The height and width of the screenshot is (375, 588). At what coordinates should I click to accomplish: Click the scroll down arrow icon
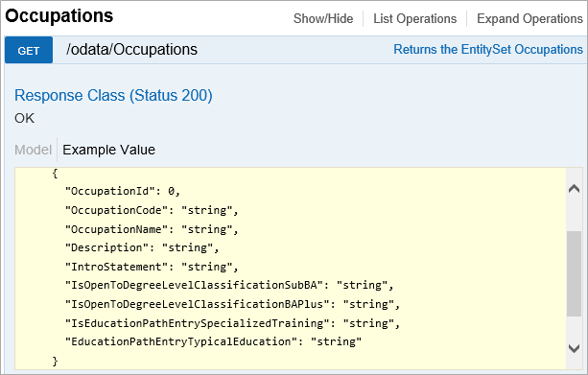pyautogui.click(x=574, y=349)
